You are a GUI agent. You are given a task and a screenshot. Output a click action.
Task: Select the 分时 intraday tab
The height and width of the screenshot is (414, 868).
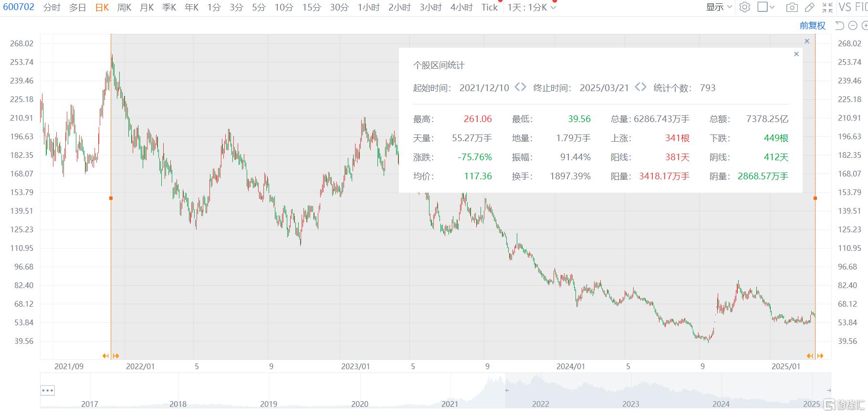(52, 7)
